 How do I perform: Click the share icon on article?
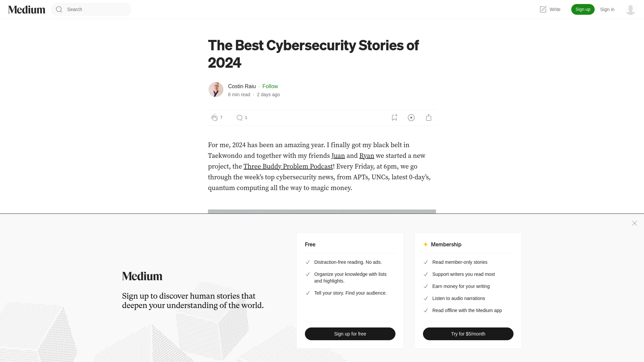[x=429, y=118]
